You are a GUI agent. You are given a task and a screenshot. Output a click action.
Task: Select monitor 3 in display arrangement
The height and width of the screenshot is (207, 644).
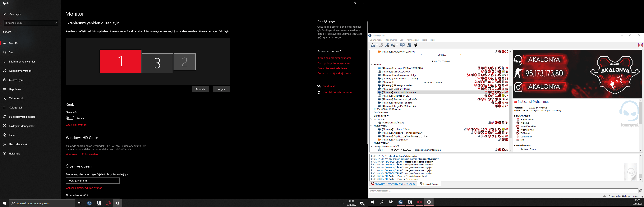(158, 63)
